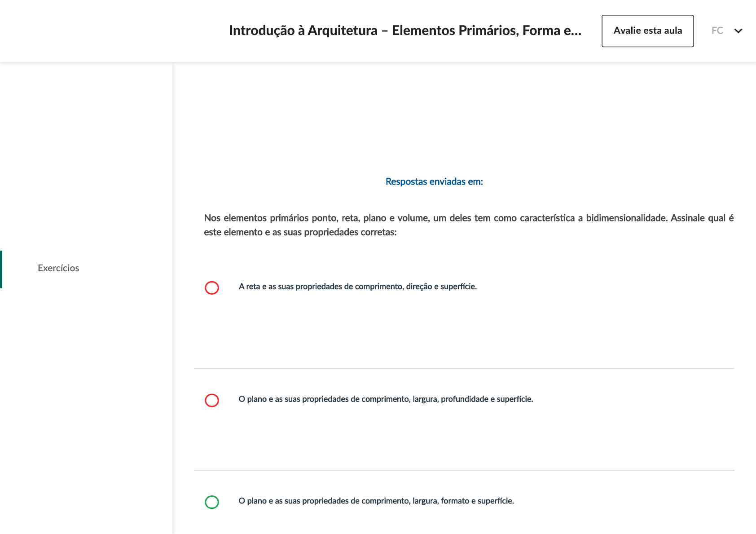The width and height of the screenshot is (756, 534).
Task: Open the FC user profile initials
Action: click(717, 31)
